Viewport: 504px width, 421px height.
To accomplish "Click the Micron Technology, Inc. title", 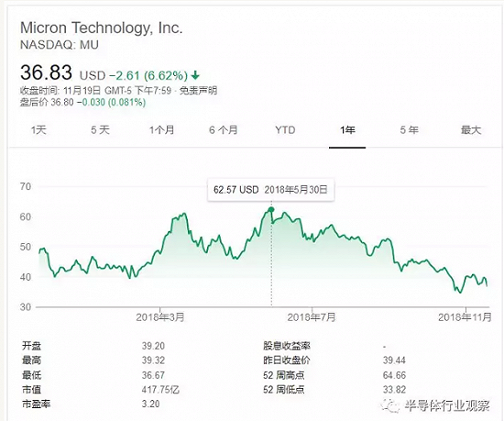I will 101,28.
